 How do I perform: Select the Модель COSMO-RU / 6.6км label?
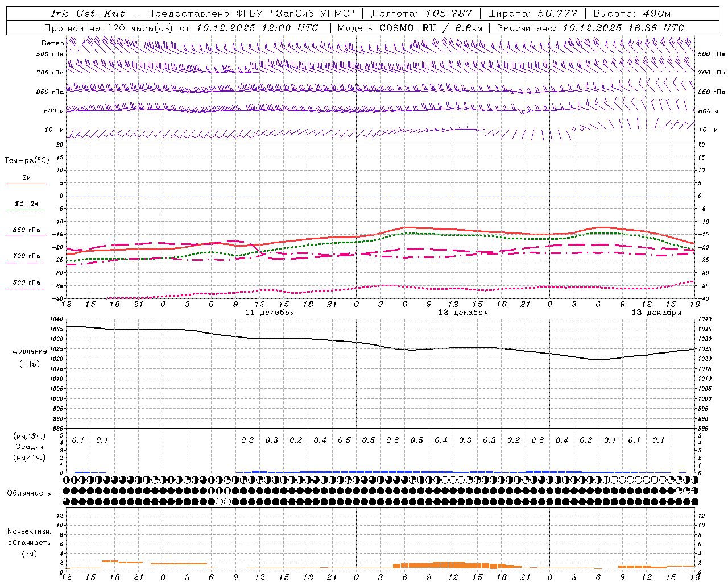[x=410, y=28]
